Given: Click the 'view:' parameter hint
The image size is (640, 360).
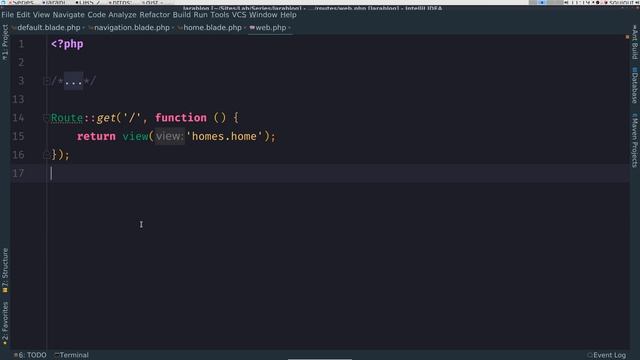Looking at the screenshot, I should click(x=170, y=136).
